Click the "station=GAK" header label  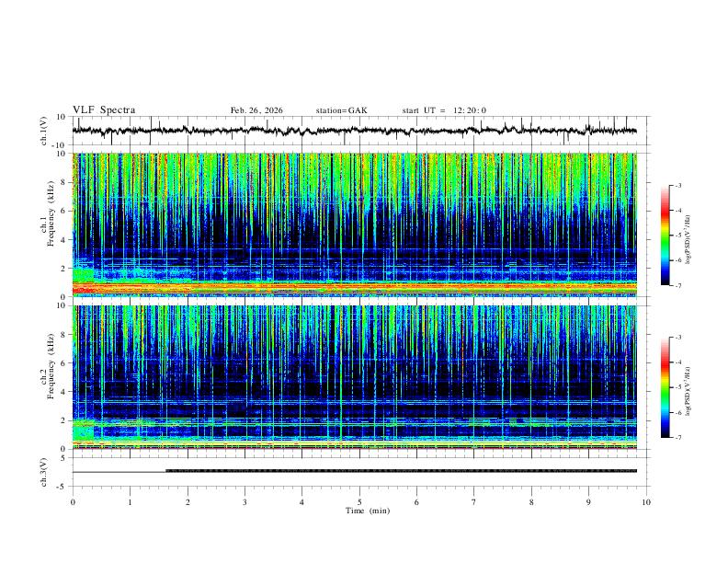(x=342, y=110)
